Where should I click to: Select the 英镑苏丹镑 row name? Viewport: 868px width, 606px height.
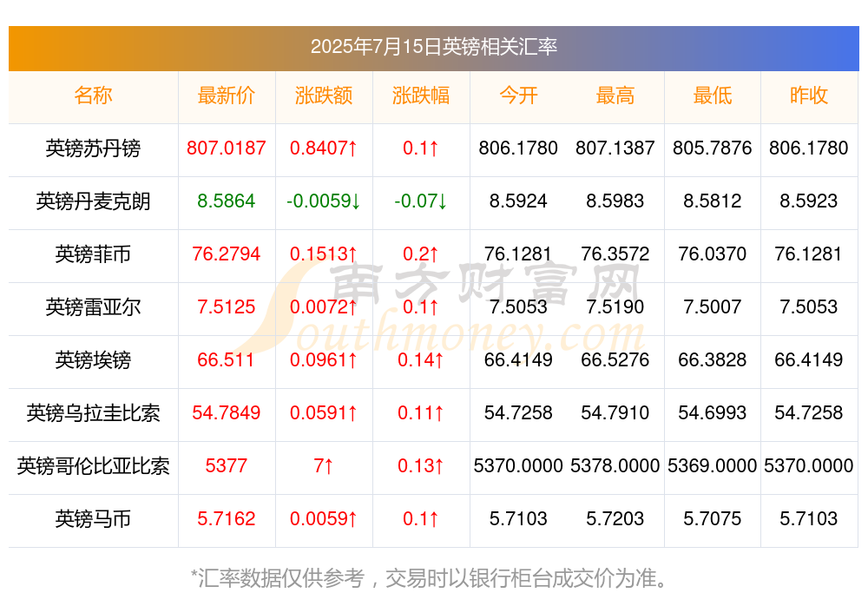tap(93, 148)
